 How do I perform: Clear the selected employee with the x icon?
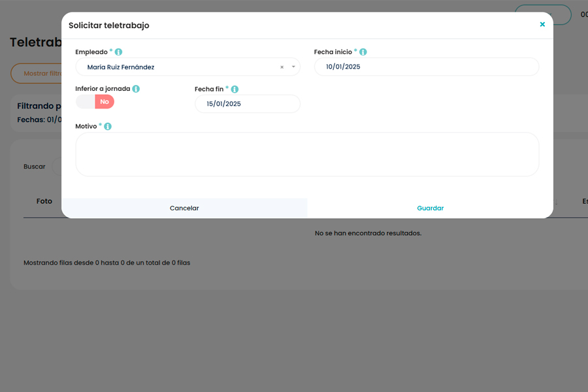click(282, 67)
